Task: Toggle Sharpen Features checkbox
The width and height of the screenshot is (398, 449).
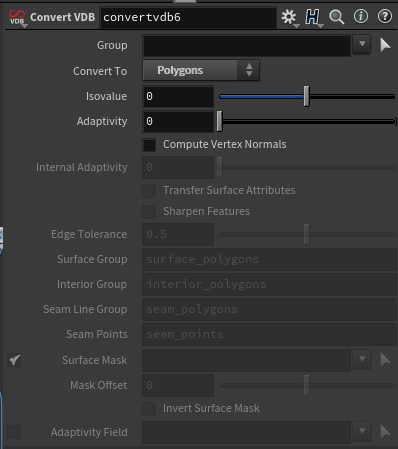Action: pos(149,212)
